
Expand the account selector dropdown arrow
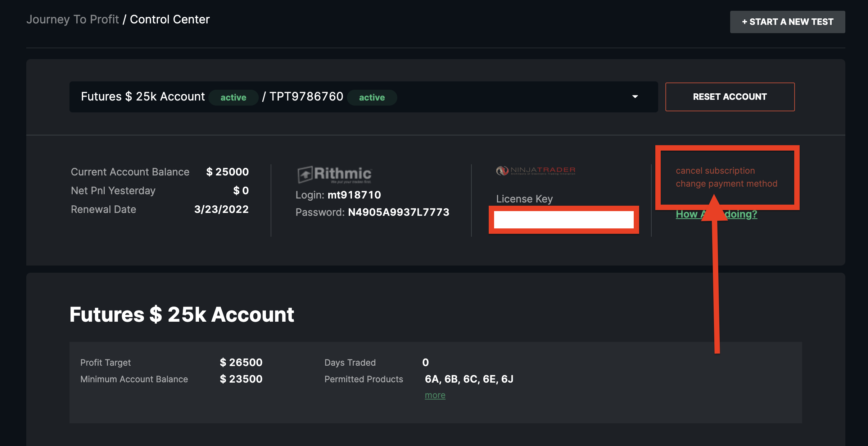[635, 97]
